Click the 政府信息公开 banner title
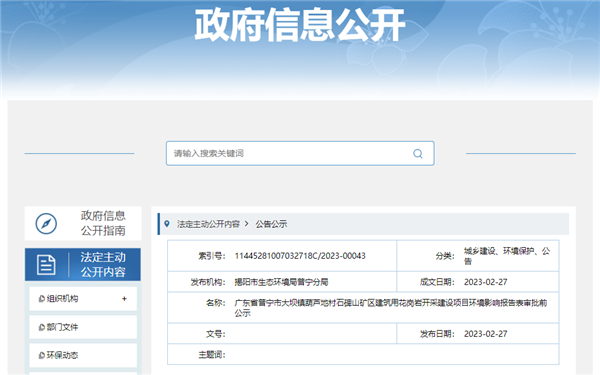The height and width of the screenshot is (375, 600). (300, 25)
